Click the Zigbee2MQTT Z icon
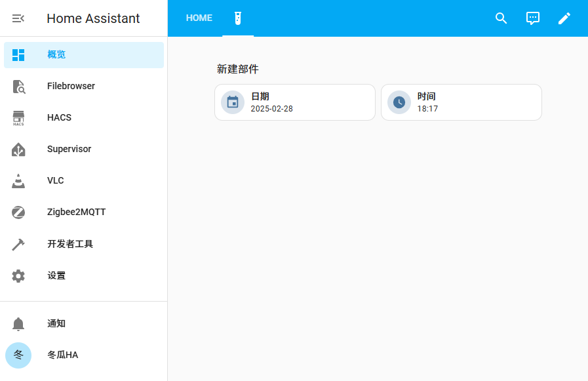Screen dimensions: 588x381 click(18, 212)
